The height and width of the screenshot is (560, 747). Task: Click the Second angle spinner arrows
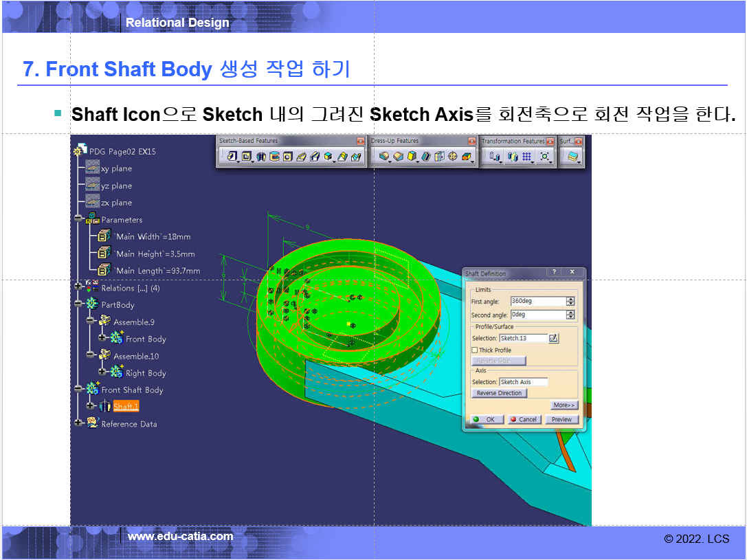tap(570, 315)
